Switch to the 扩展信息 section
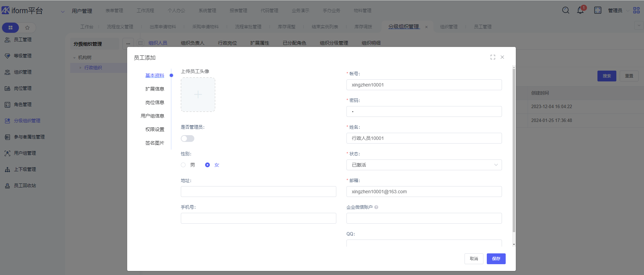This screenshot has width=644, height=275. (x=155, y=89)
